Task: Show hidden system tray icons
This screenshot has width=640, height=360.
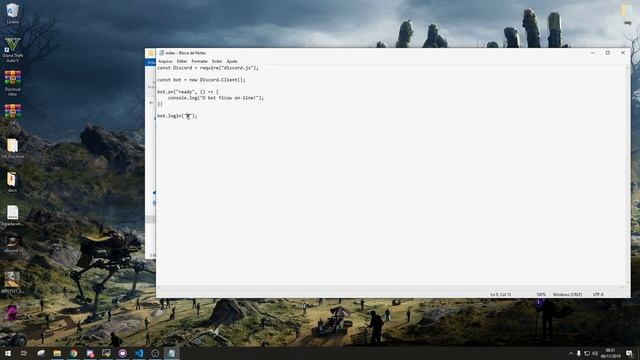Action: click(571, 353)
